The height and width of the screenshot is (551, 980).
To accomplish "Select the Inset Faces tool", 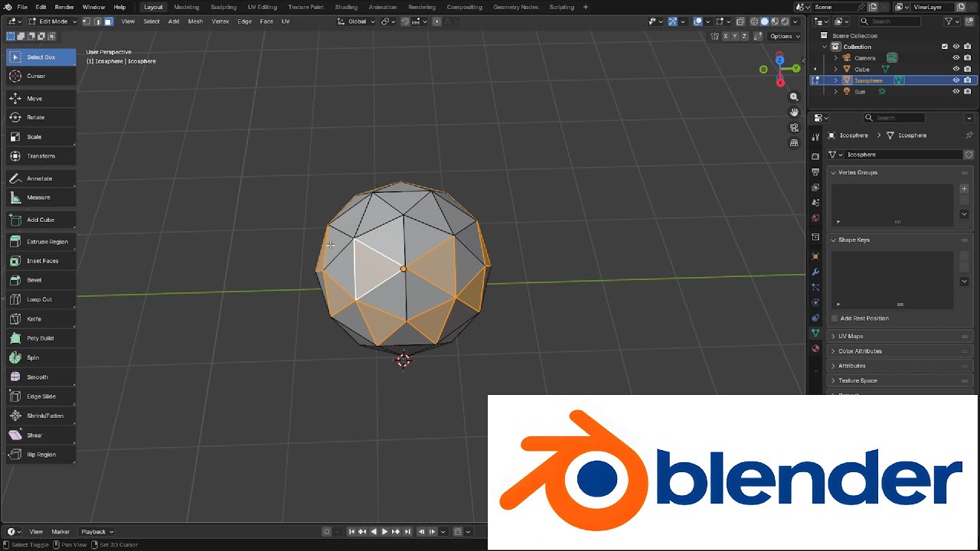I will 41,261.
